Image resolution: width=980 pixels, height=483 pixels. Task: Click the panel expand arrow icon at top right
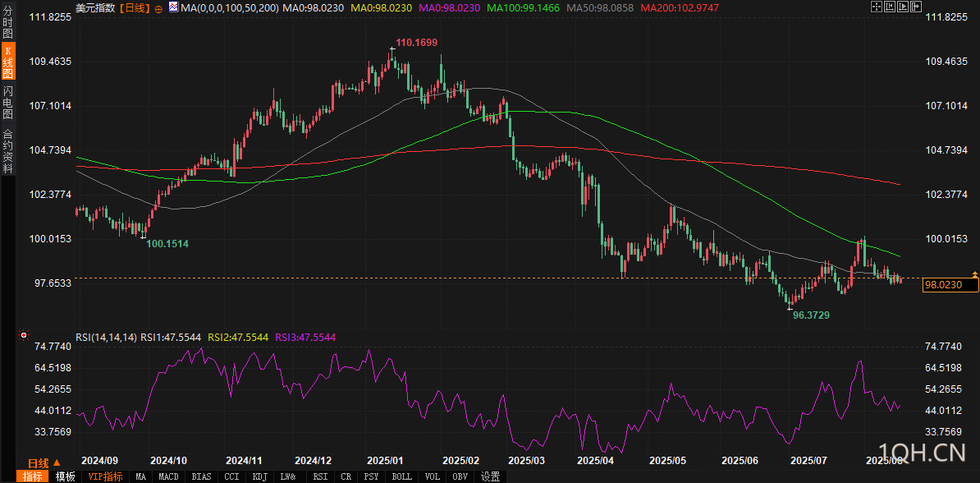tap(918, 7)
